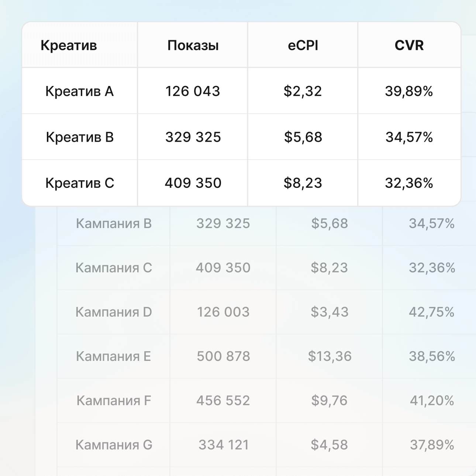Select the Кампания B row label
This screenshot has width=476, height=476.
(114, 224)
